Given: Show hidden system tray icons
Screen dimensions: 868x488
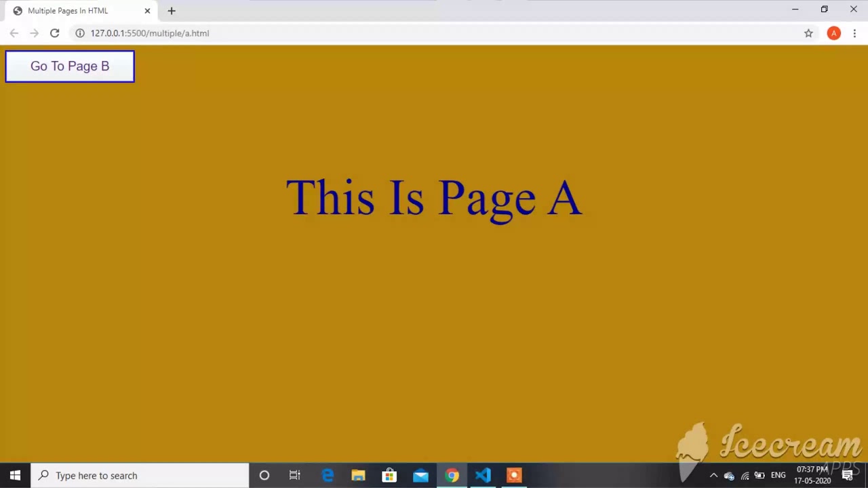Looking at the screenshot, I should 713,475.
